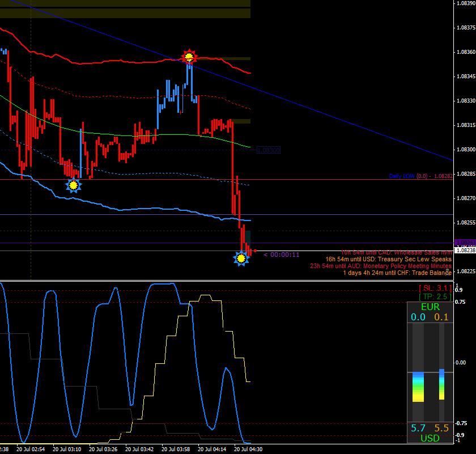Screen dimensions: 476x454
Task: Select the orange 0.1 EUR strength value
Action: [441, 317]
